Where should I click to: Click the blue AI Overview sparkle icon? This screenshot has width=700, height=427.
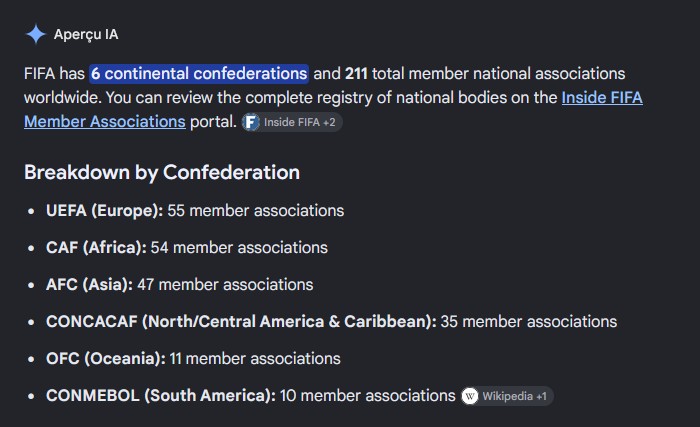(x=36, y=34)
